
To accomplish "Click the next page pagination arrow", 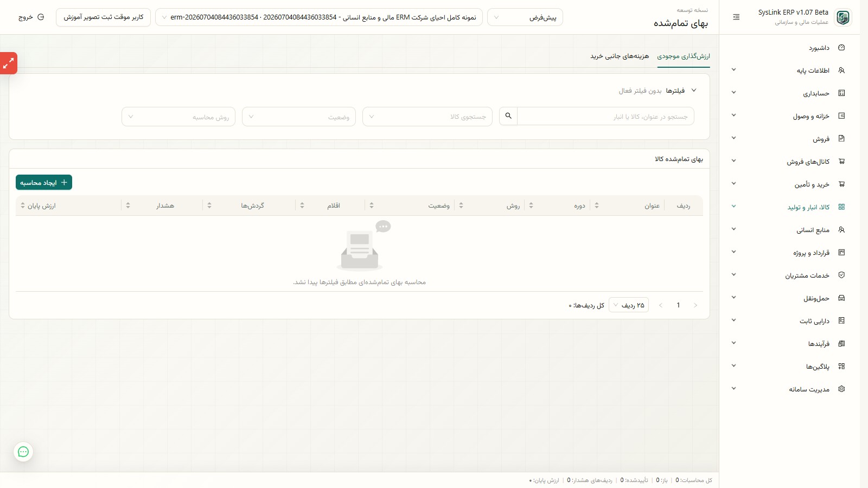I will point(695,305).
